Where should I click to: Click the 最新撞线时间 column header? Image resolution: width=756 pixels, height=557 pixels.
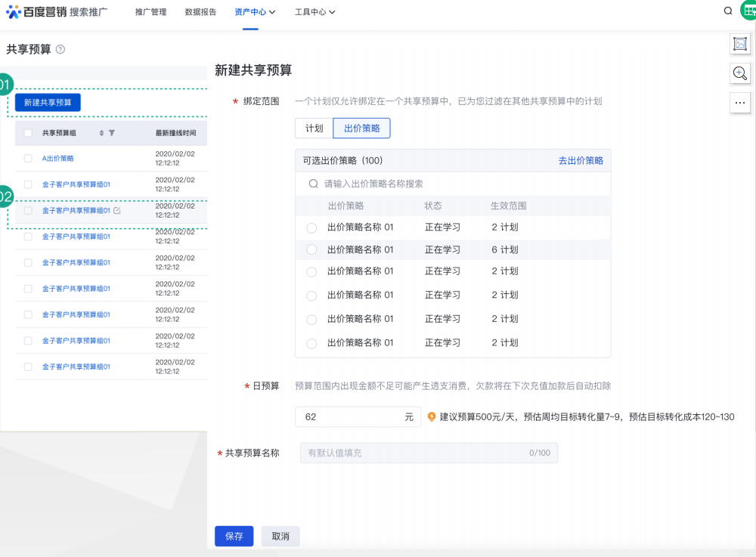[x=175, y=133]
